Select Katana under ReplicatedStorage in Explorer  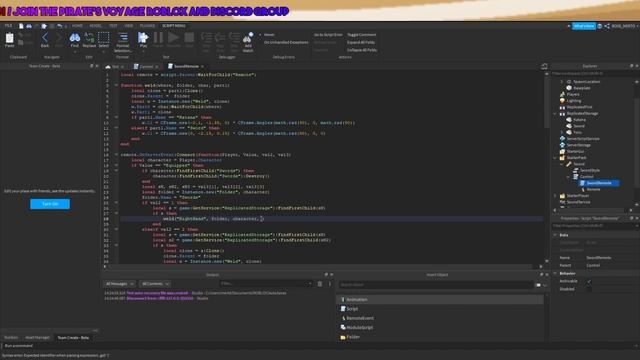click(x=579, y=120)
